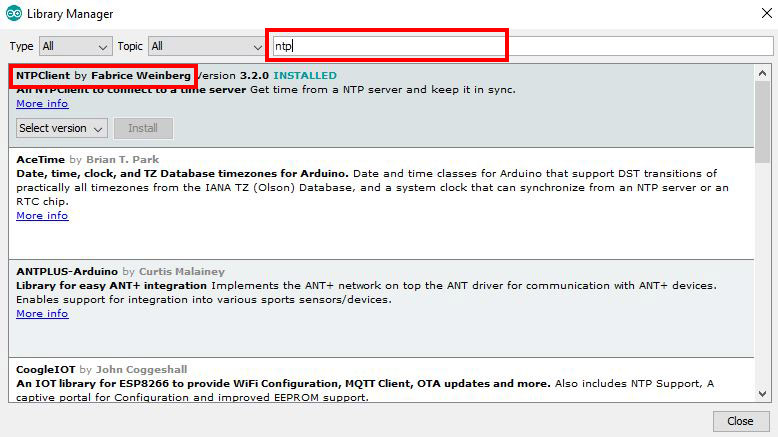Screen dimensions: 778x437
Task: Select the CoogleIOT library entry title
Action: [46, 370]
